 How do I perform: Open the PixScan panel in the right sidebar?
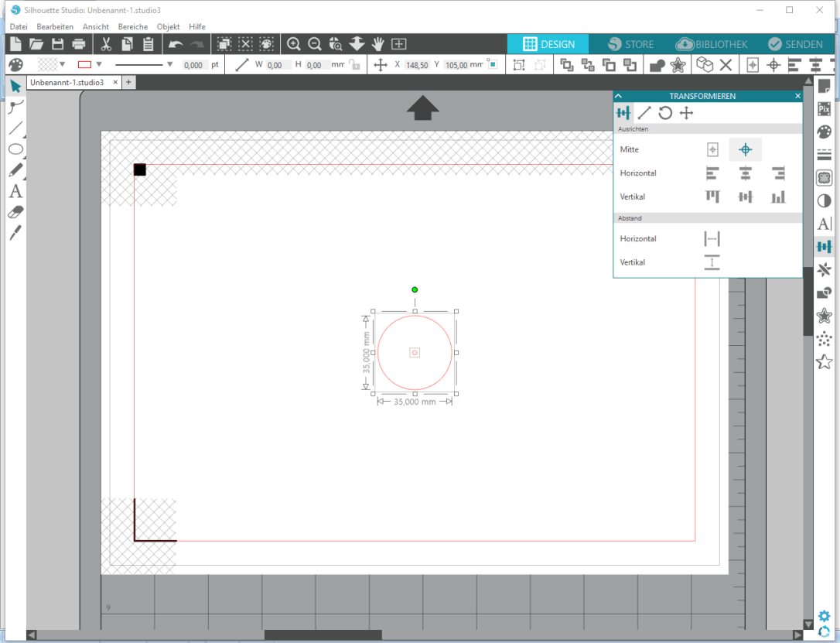(824, 108)
